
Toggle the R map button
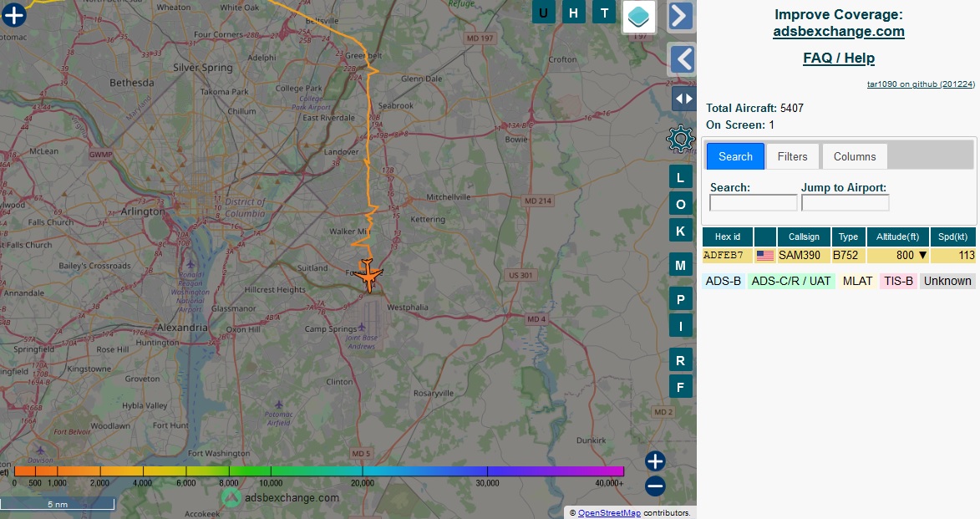coord(681,360)
